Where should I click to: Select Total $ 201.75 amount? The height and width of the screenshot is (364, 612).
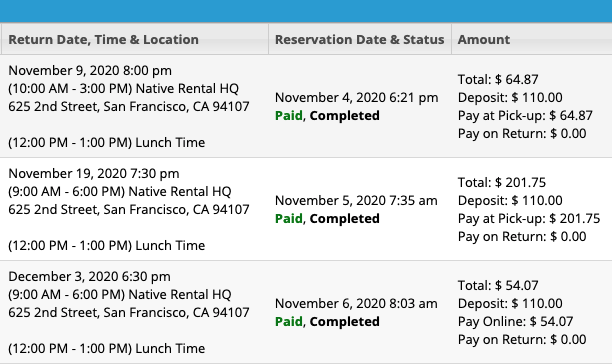pos(502,183)
